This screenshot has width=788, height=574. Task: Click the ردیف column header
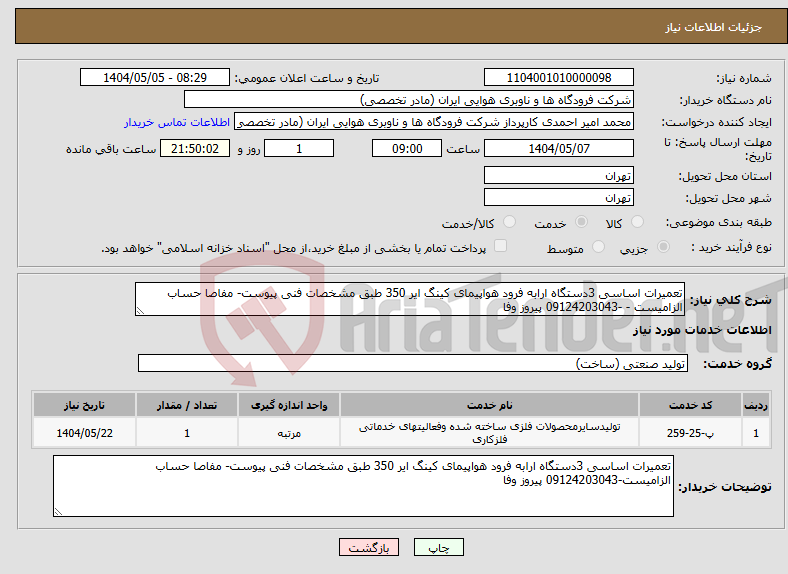(x=756, y=405)
